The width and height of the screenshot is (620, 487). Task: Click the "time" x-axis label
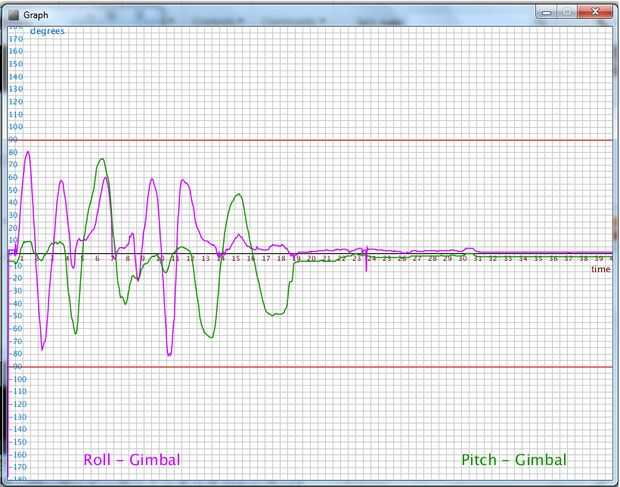tap(601, 269)
